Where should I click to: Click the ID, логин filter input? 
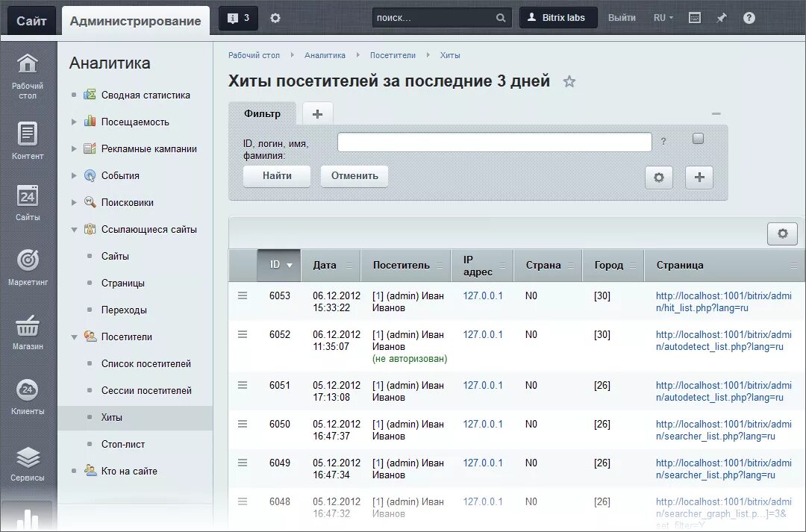tap(495, 142)
